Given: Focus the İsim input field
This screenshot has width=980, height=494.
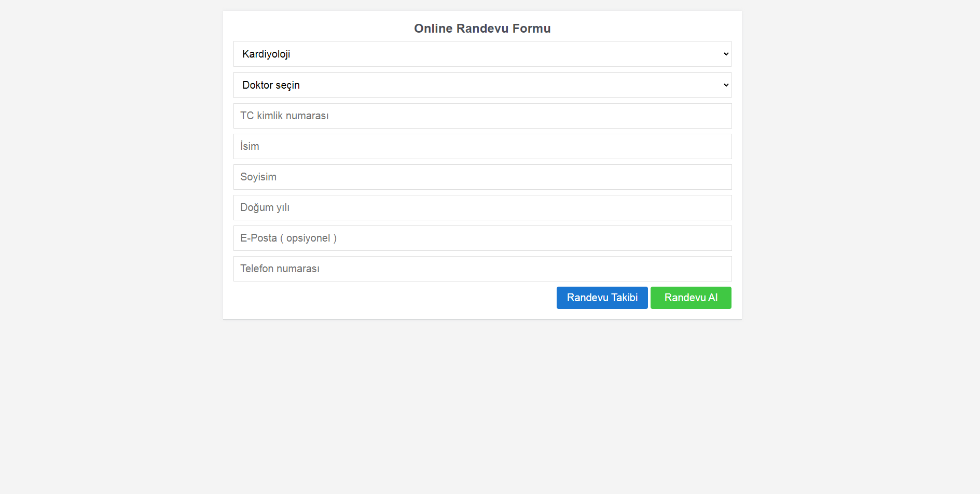Looking at the screenshot, I should pos(482,146).
